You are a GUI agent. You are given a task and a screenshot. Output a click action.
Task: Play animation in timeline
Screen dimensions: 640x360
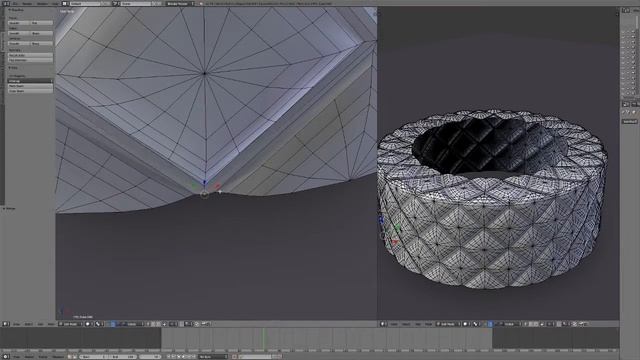click(x=184, y=357)
